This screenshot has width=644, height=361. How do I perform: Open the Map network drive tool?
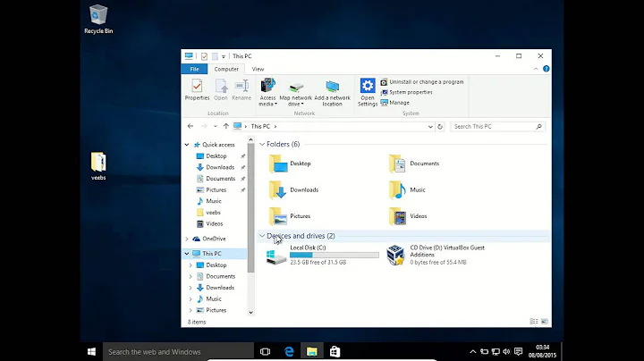pos(296,93)
